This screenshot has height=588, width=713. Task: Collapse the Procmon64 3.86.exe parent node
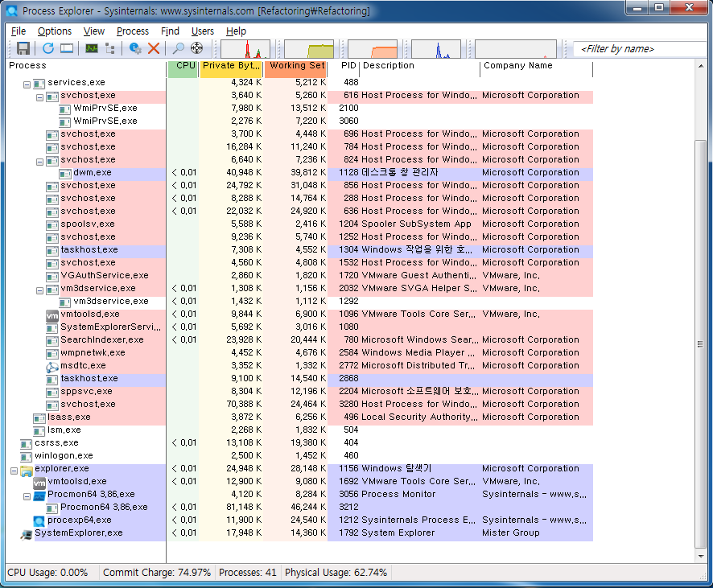tap(27, 496)
